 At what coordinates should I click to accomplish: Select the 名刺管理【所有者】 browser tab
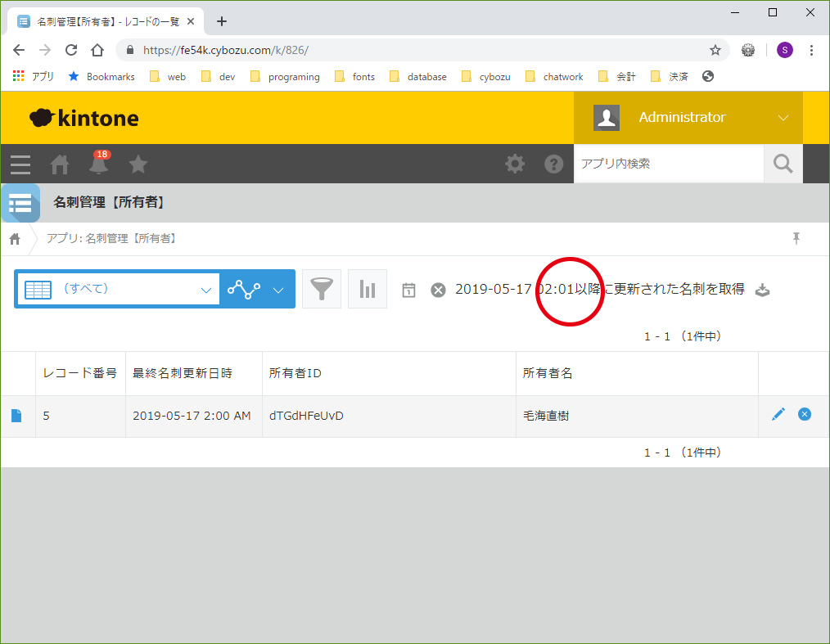(105, 22)
